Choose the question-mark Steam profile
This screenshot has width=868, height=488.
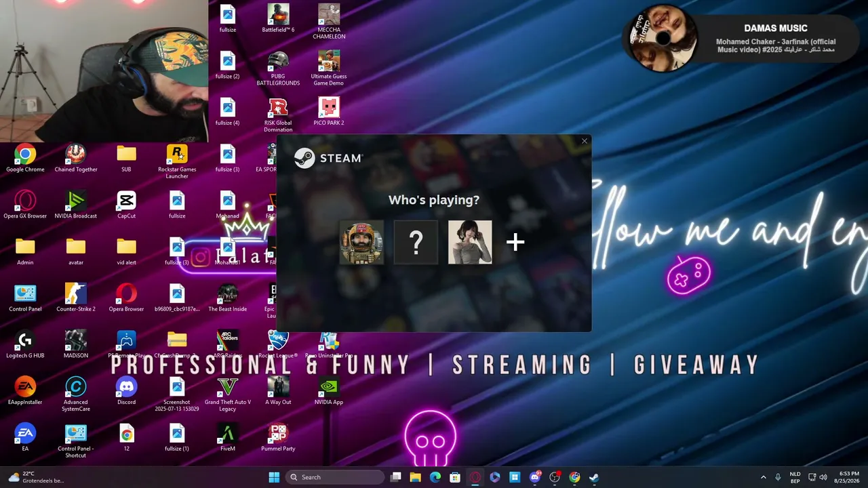pos(416,242)
